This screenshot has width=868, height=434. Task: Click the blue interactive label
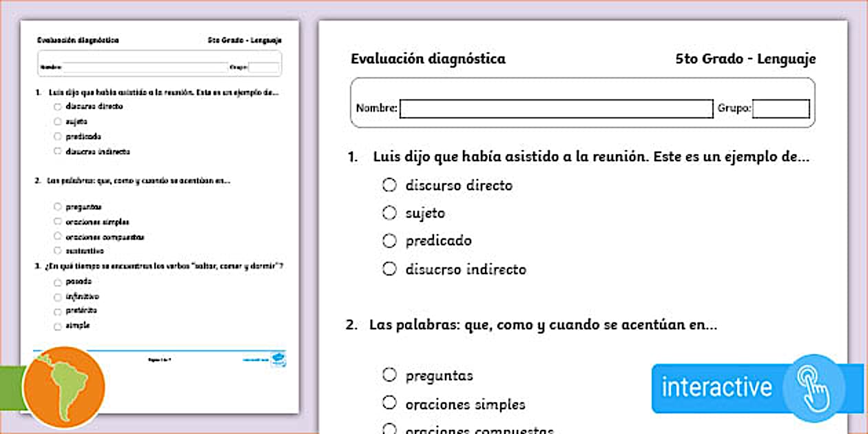coord(716,387)
